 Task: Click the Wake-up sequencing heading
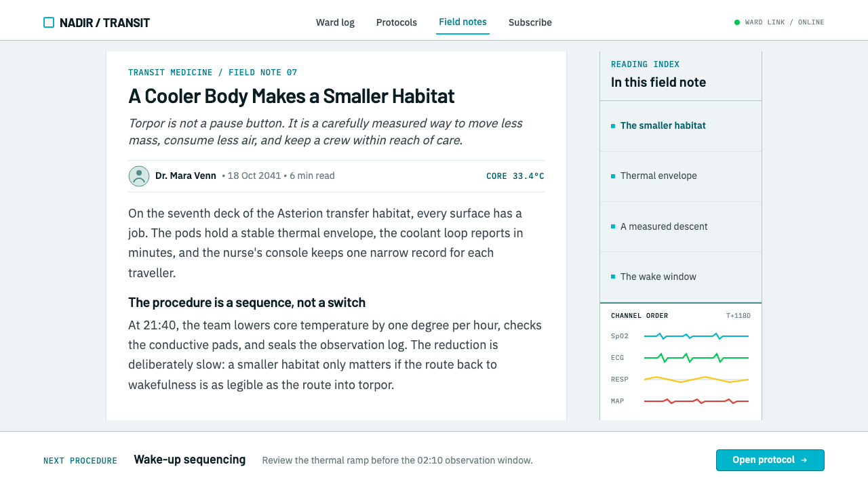click(x=190, y=460)
